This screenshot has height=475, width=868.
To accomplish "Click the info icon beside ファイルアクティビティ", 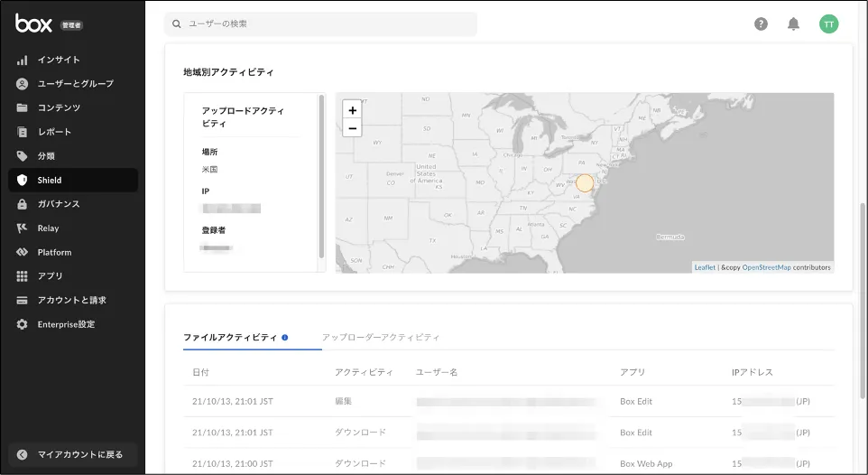I will (285, 338).
